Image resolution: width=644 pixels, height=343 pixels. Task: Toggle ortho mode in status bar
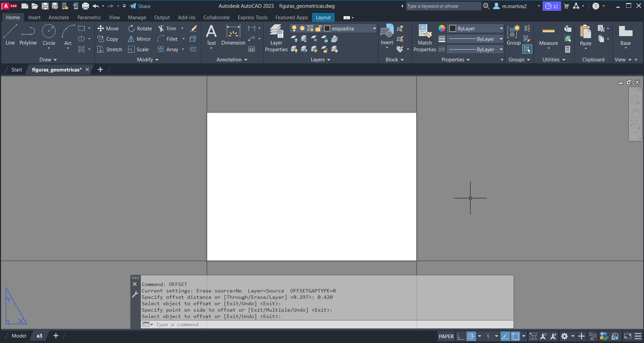(x=460, y=336)
